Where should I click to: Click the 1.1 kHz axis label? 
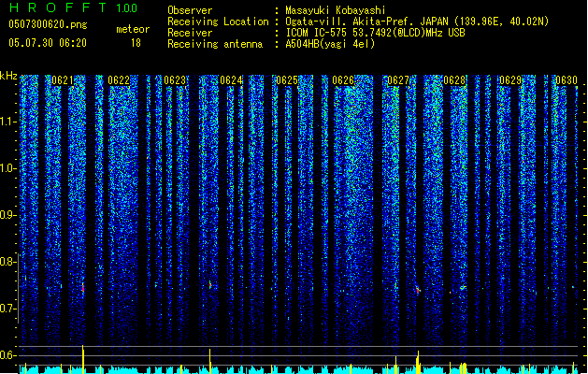click(7, 122)
